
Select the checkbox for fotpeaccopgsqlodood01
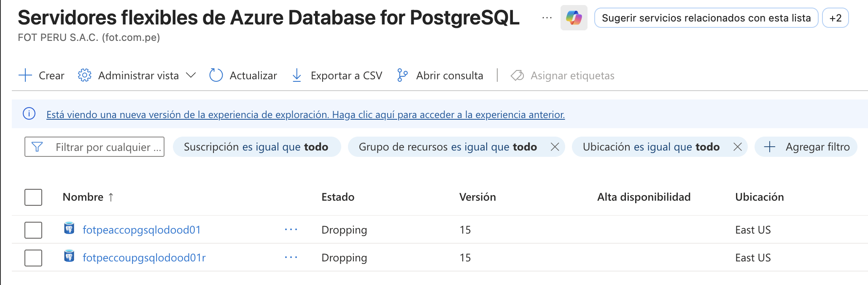pos(33,230)
